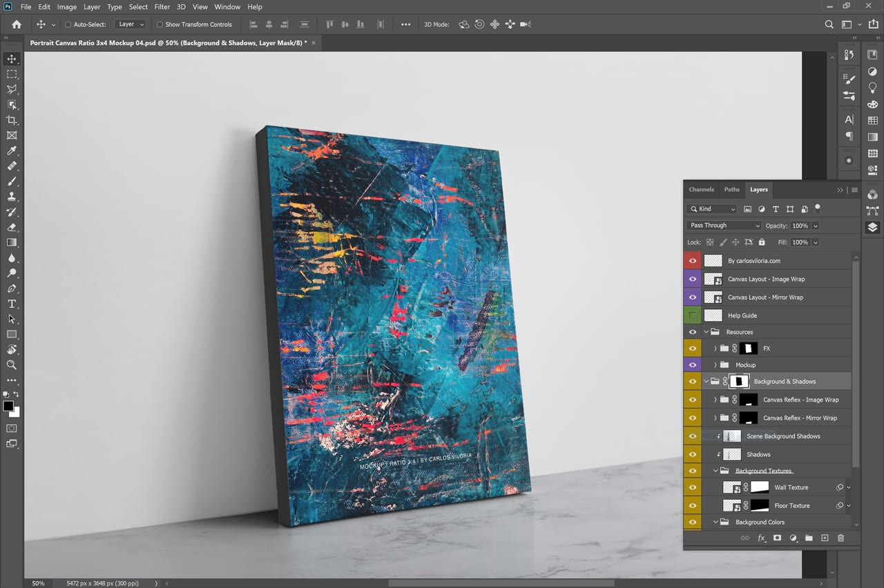Open the History panel icon
This screenshot has height=588, width=884.
pyautogui.click(x=849, y=55)
